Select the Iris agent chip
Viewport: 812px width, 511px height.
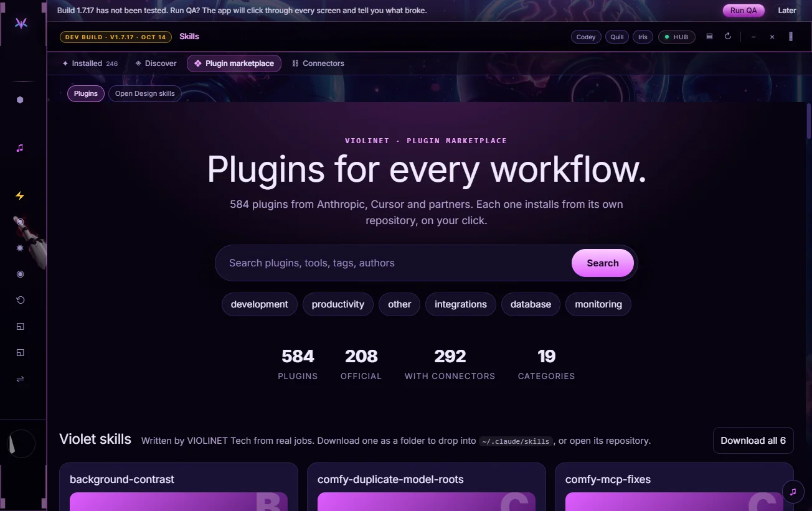pos(643,37)
